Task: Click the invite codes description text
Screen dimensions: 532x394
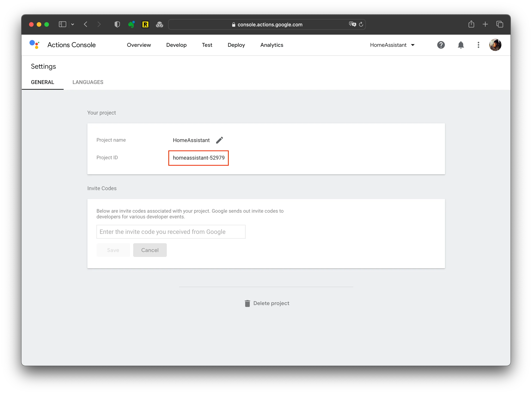Action: click(x=190, y=214)
